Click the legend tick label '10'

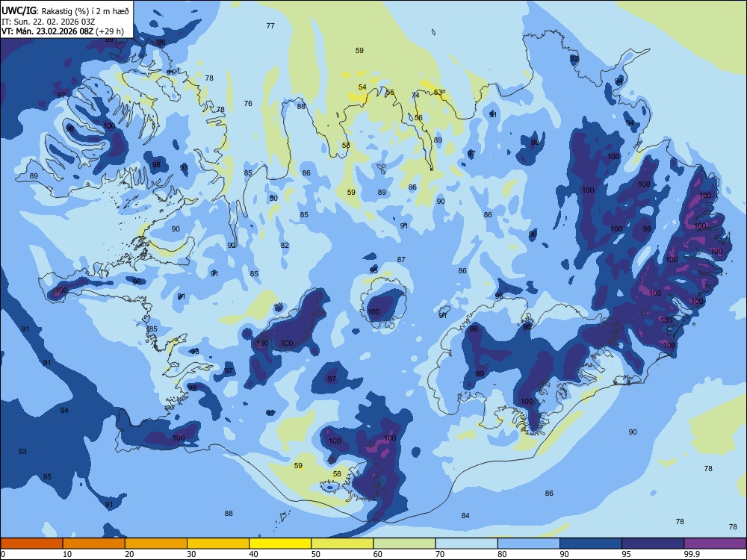tap(67, 554)
